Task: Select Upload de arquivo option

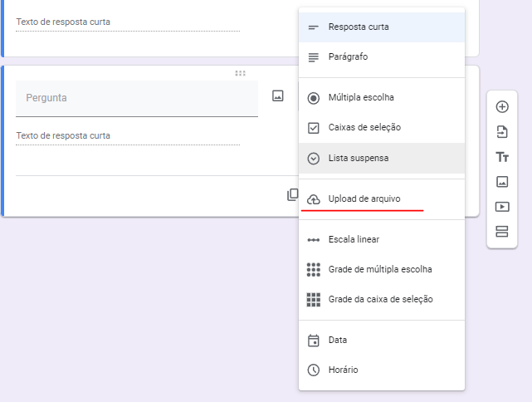Action: [x=364, y=199]
